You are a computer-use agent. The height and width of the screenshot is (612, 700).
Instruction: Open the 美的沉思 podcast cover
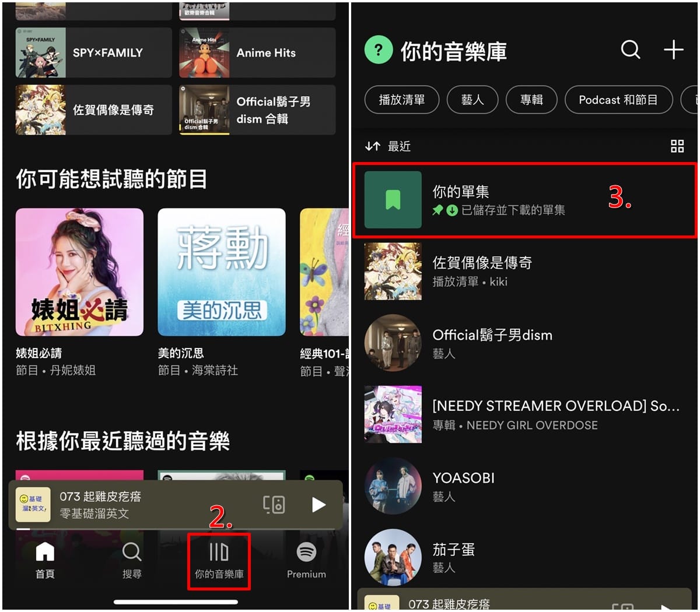(222, 272)
